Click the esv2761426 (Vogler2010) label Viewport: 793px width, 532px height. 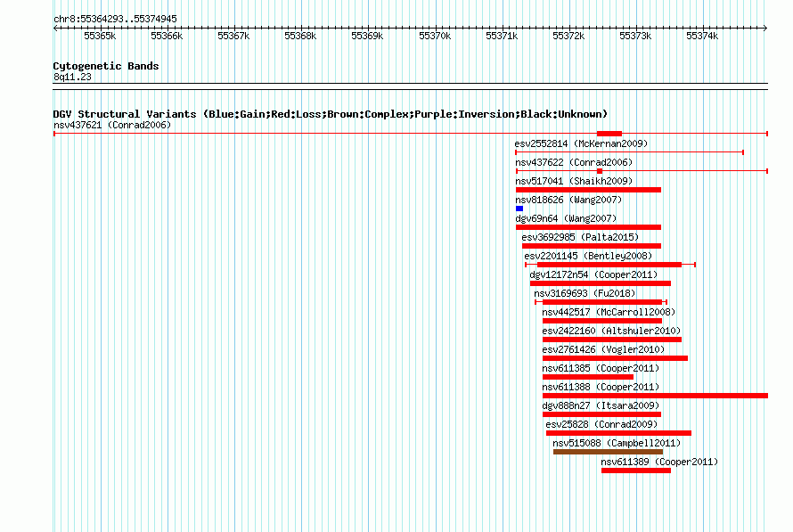[x=603, y=349]
